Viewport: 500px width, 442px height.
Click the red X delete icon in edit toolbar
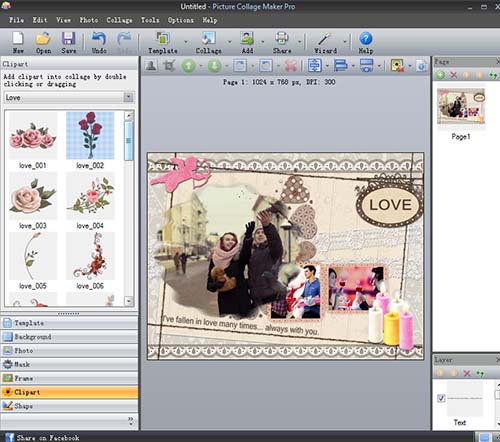pyautogui.click(x=291, y=66)
